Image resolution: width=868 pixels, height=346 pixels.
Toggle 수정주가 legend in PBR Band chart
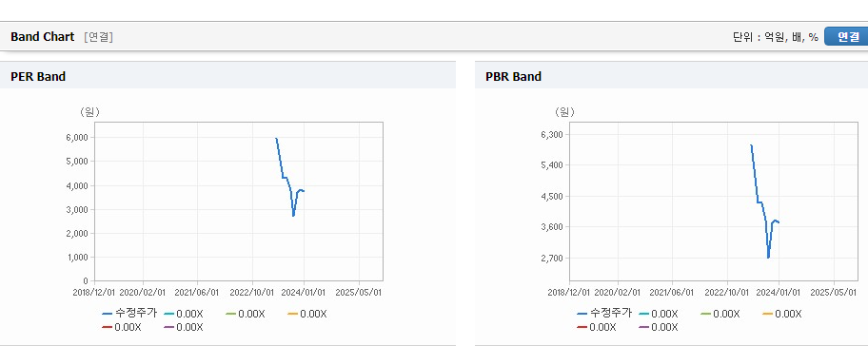pyautogui.click(x=604, y=314)
